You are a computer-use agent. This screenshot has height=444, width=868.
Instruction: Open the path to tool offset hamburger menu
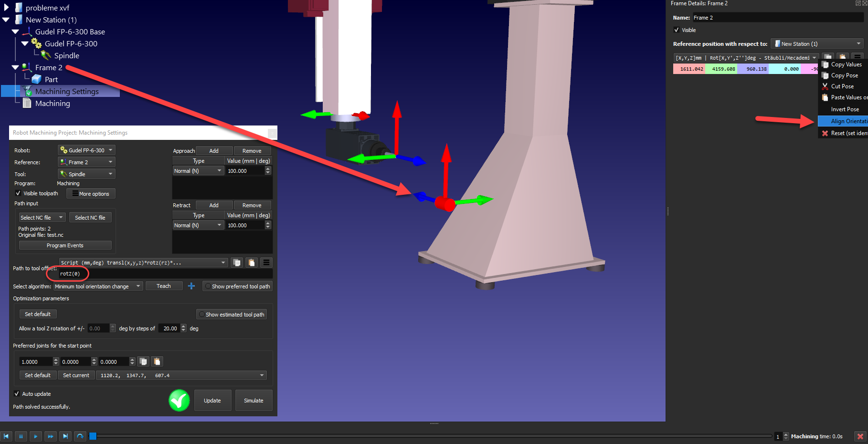click(266, 263)
